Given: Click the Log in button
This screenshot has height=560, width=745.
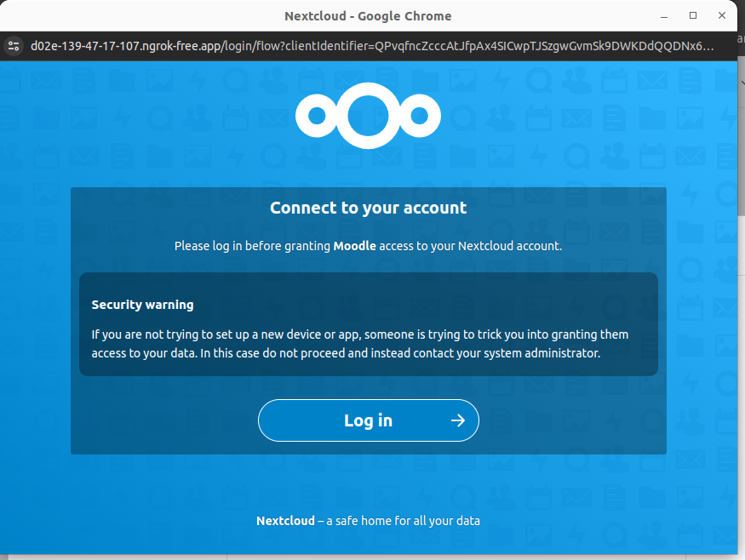Looking at the screenshot, I should coord(368,420).
